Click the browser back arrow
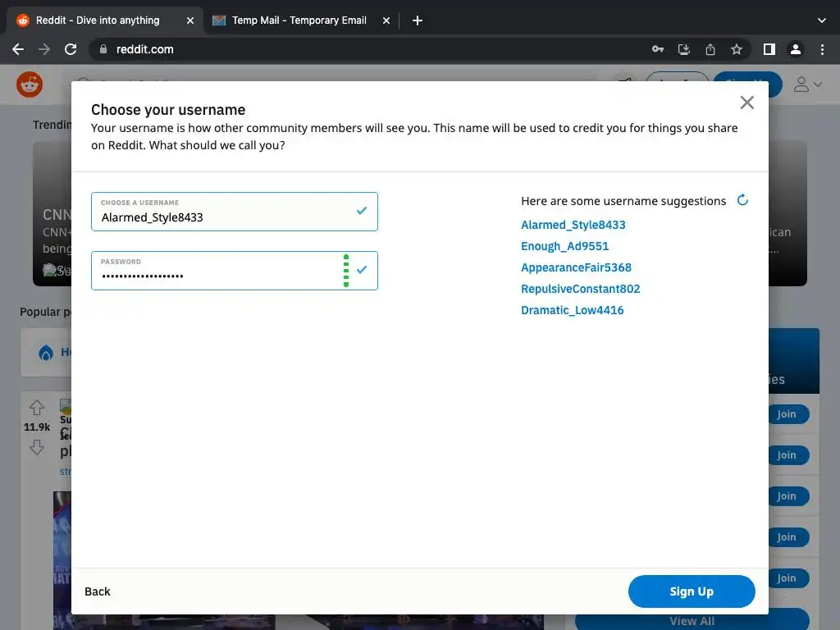Image resolution: width=840 pixels, height=630 pixels. pos(18,49)
